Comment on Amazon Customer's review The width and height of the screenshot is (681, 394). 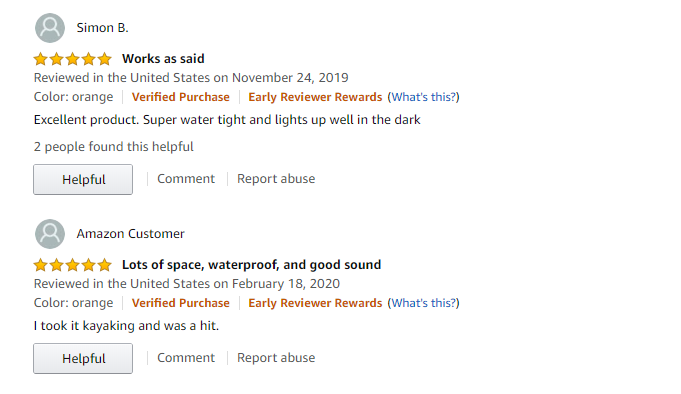click(186, 358)
